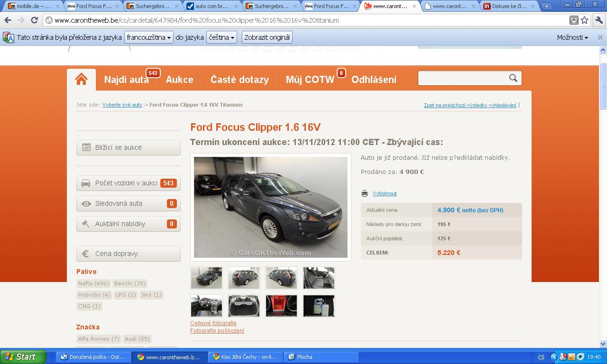The image size is (607, 364).
Task: Click the orange home icon
Action: [x=81, y=79]
